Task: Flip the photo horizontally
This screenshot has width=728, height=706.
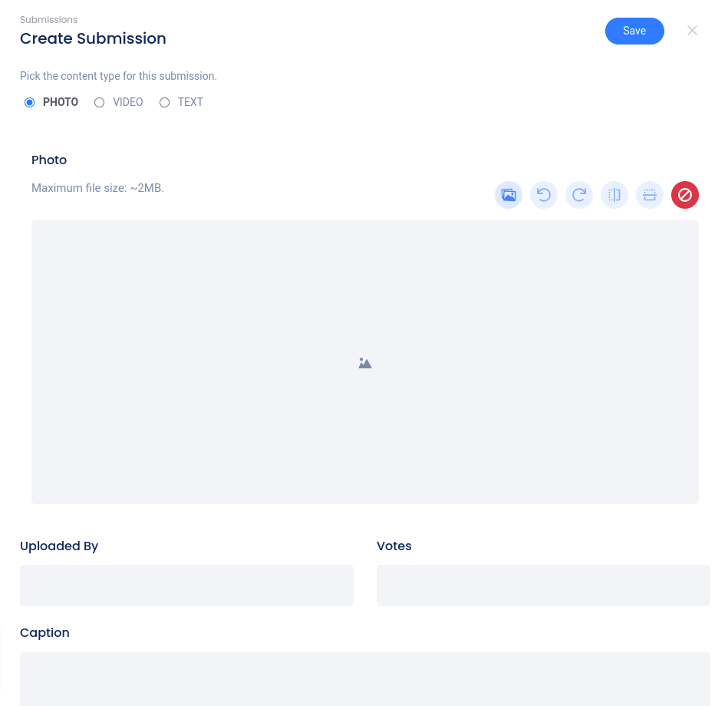Action: click(x=614, y=195)
